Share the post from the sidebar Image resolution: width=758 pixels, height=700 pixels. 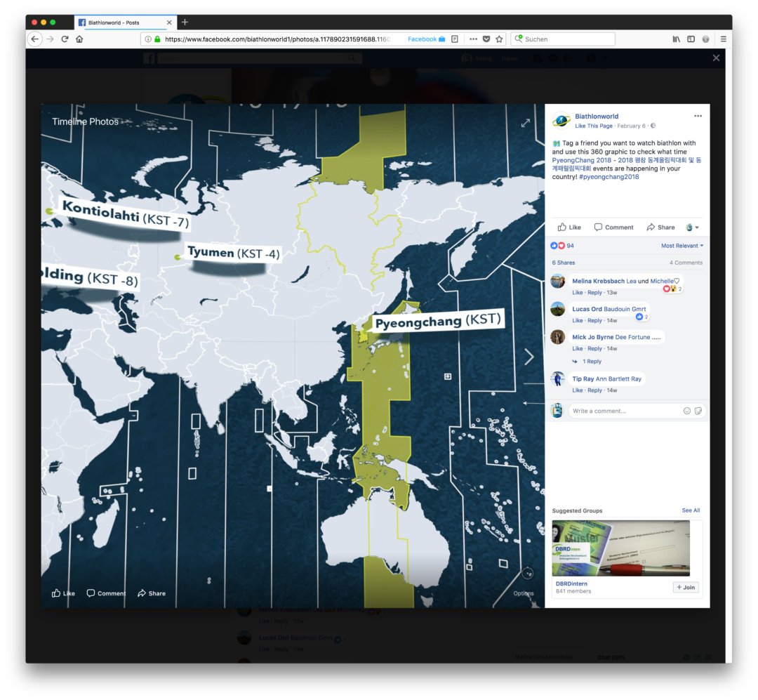[660, 227]
